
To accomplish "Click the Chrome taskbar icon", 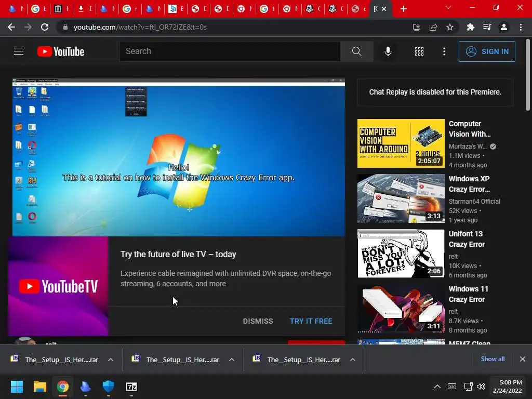I will click(62, 387).
